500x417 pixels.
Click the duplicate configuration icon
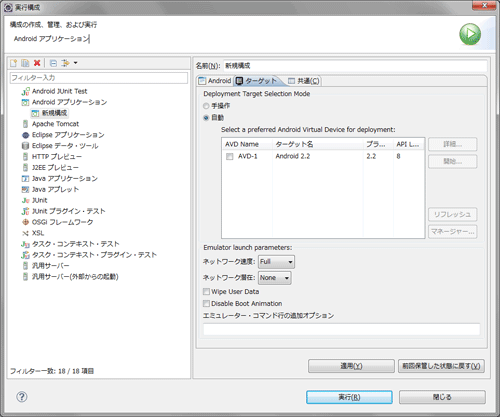[x=25, y=63]
